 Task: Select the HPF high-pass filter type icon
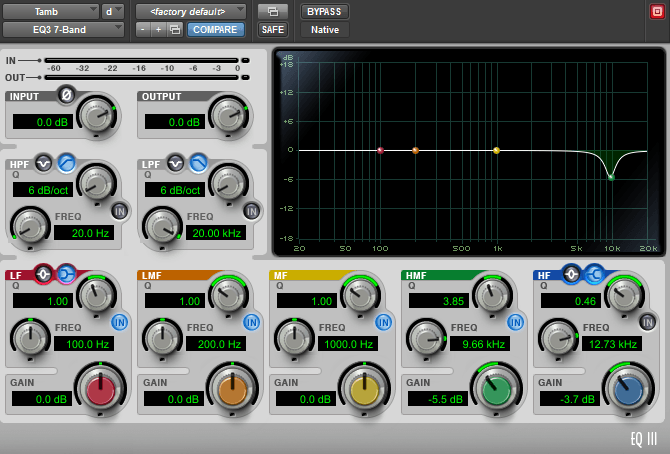click(x=67, y=162)
